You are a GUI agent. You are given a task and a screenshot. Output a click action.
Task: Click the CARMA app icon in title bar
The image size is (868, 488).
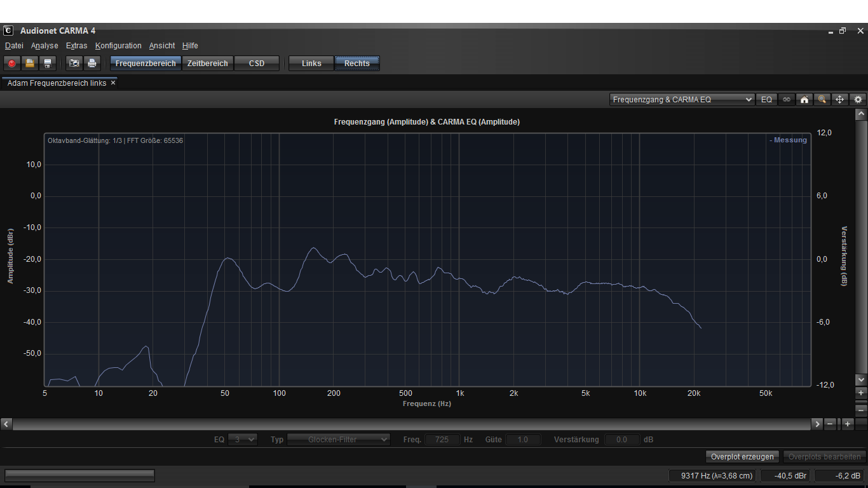coord(8,30)
